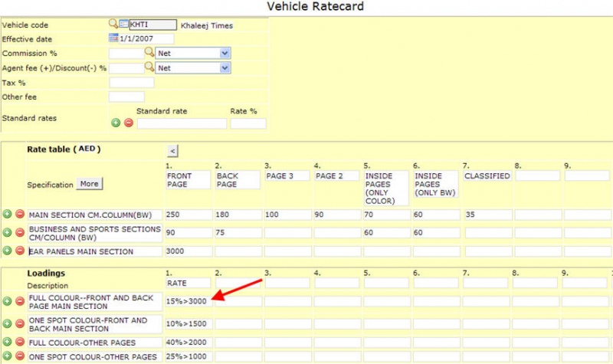This screenshot has width=613, height=364.
Task: Click the loading value 25%>1000
Action: (x=188, y=356)
